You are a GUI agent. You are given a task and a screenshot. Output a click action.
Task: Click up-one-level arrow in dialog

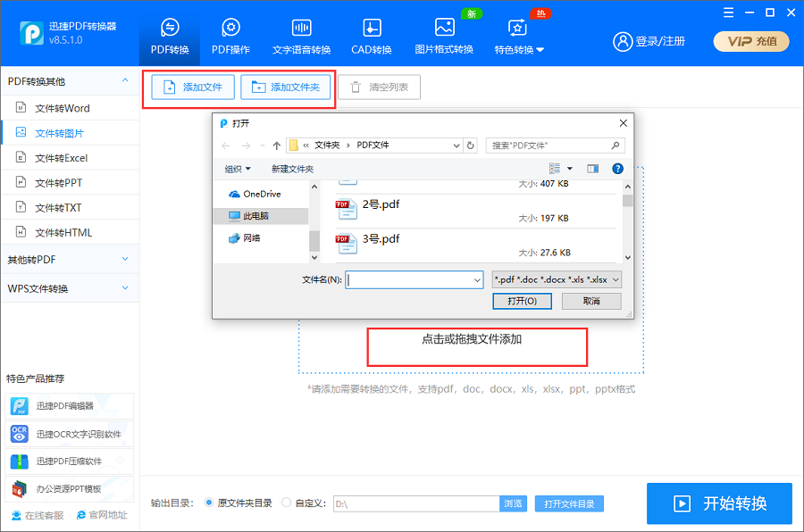click(277, 145)
